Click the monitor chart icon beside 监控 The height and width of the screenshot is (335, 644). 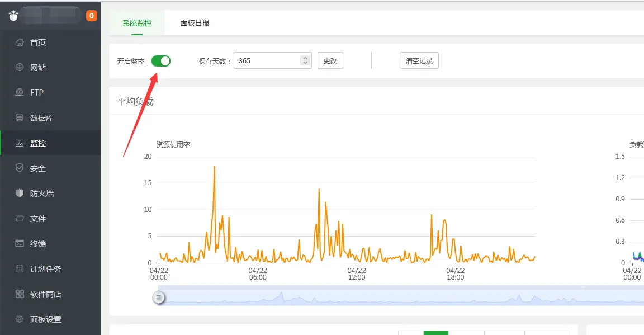[x=20, y=143]
